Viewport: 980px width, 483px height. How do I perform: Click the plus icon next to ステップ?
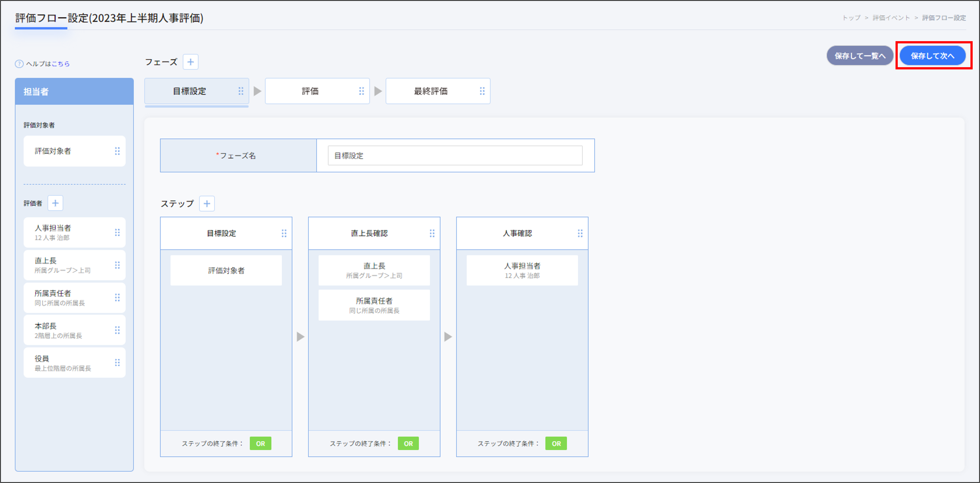[x=207, y=204]
